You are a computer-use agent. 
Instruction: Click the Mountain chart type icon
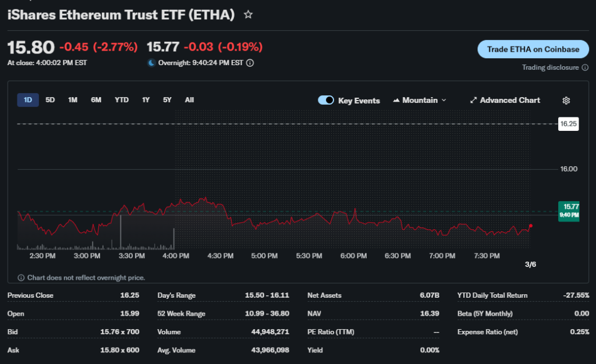tap(397, 101)
